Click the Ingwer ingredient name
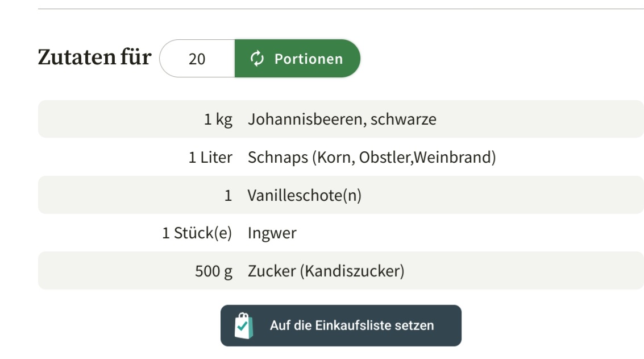The height and width of the screenshot is (359, 644). point(272,233)
